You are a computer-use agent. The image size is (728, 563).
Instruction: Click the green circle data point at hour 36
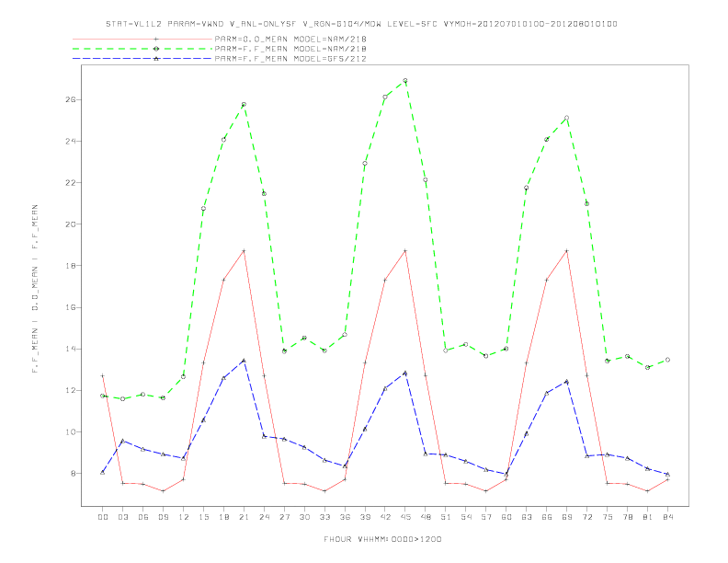(345, 335)
